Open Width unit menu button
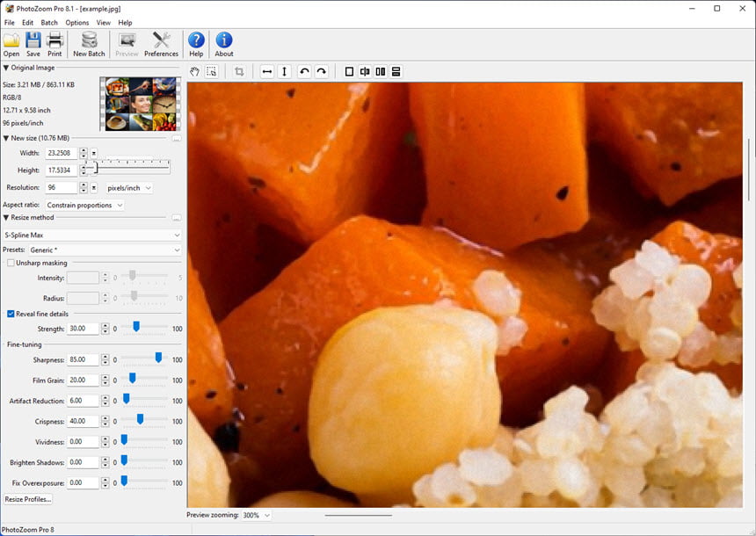756x536 pixels. pos(94,153)
